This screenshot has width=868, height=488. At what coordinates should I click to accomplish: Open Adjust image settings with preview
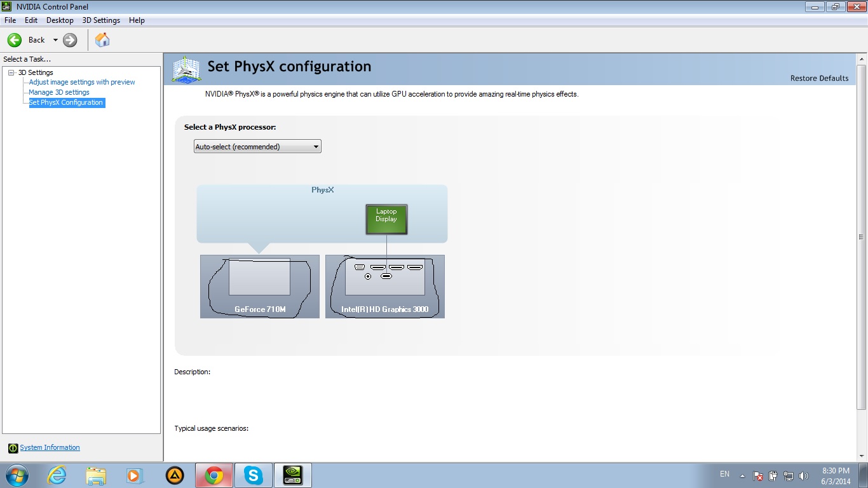click(82, 82)
